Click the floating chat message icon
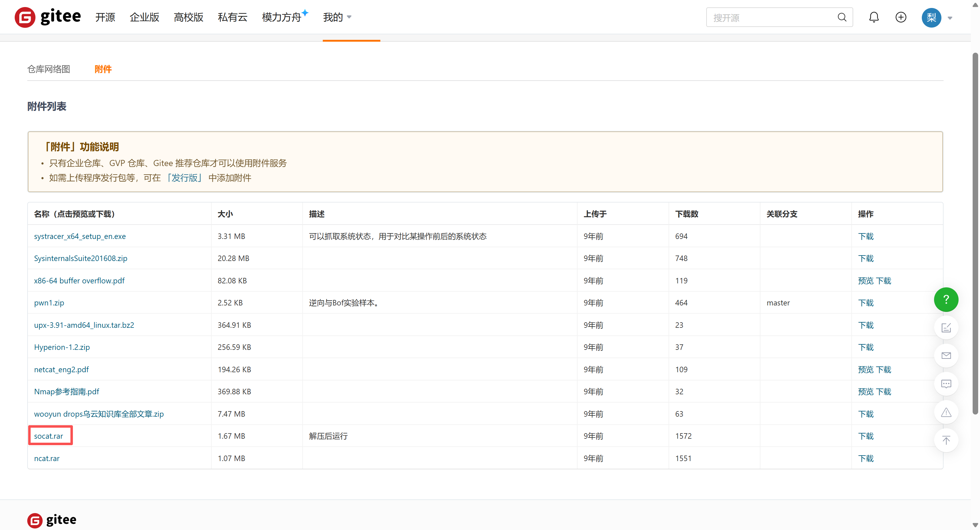 (x=946, y=384)
